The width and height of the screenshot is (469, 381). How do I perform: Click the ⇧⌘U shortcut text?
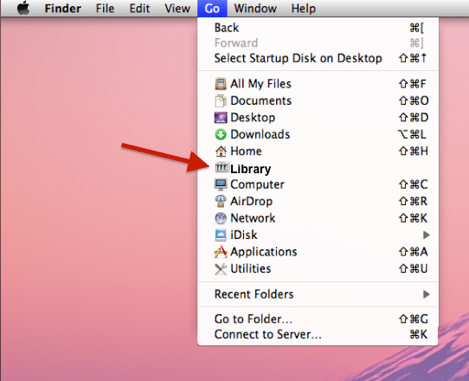coord(413,269)
